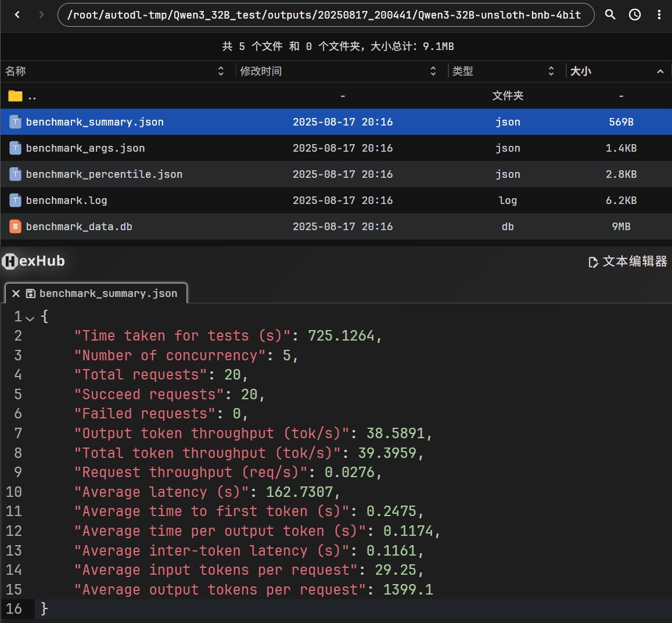Click benchmark.log file icon
Screen dimensions: 672x623
[x=16, y=200]
